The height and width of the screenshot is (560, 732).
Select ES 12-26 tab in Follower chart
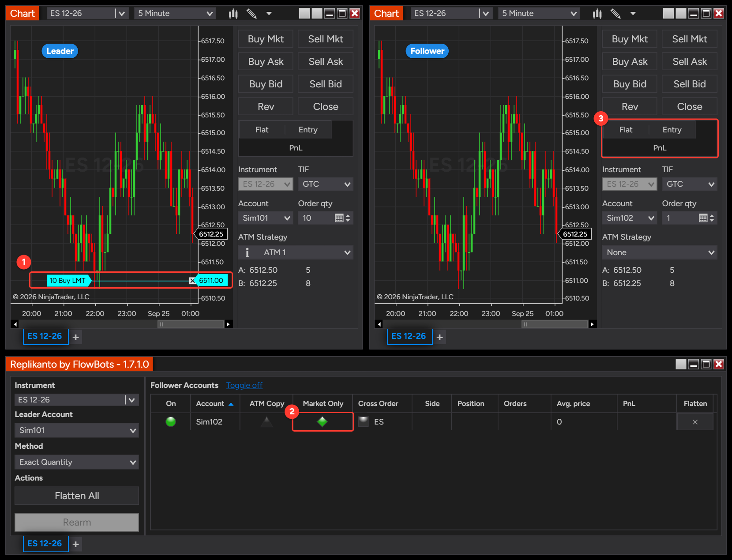[x=409, y=336]
